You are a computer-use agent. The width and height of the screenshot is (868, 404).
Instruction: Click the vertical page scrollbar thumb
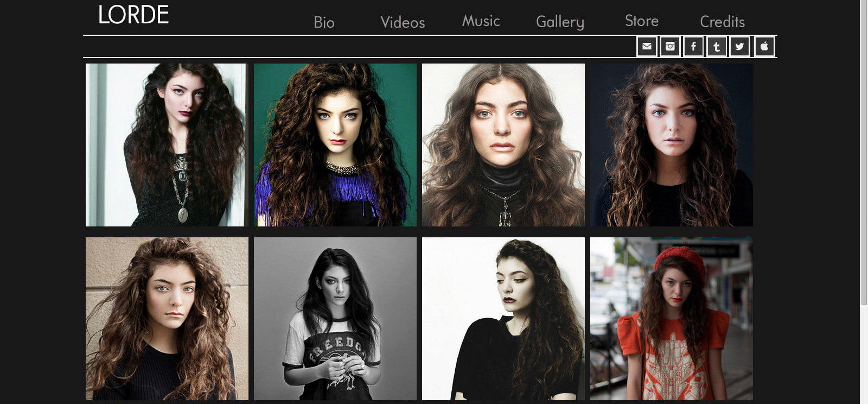tap(864, 153)
